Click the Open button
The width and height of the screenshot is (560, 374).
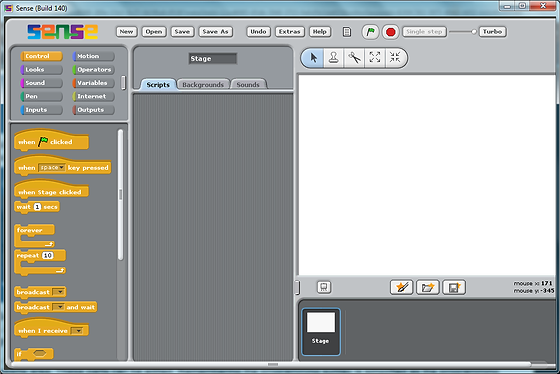(x=154, y=32)
